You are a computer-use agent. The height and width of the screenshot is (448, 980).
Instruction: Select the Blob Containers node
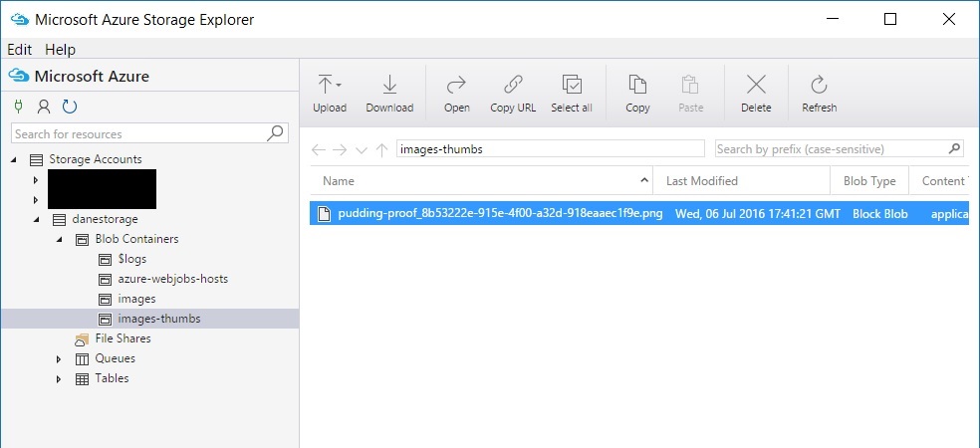coord(136,239)
